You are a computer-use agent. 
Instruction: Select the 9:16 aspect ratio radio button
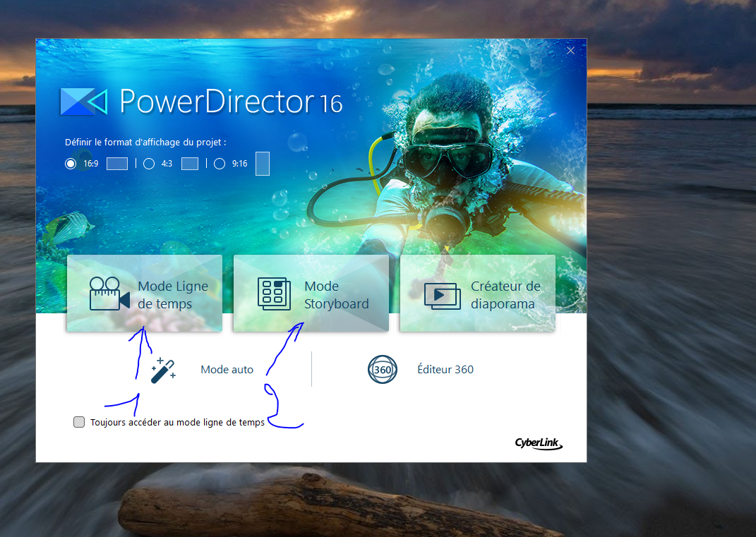tap(220, 164)
